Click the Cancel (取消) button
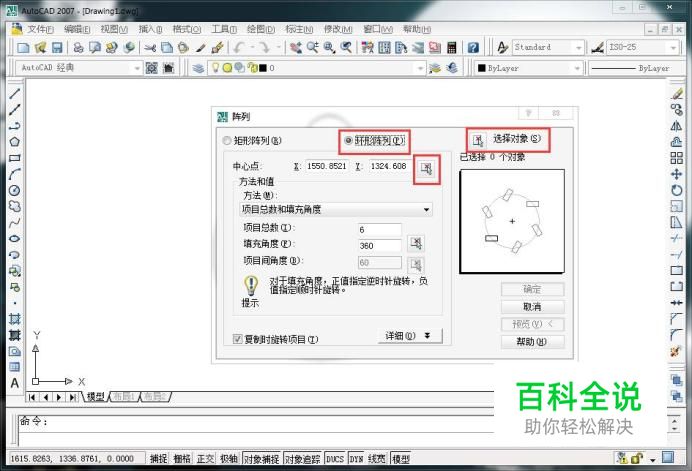 (532, 307)
